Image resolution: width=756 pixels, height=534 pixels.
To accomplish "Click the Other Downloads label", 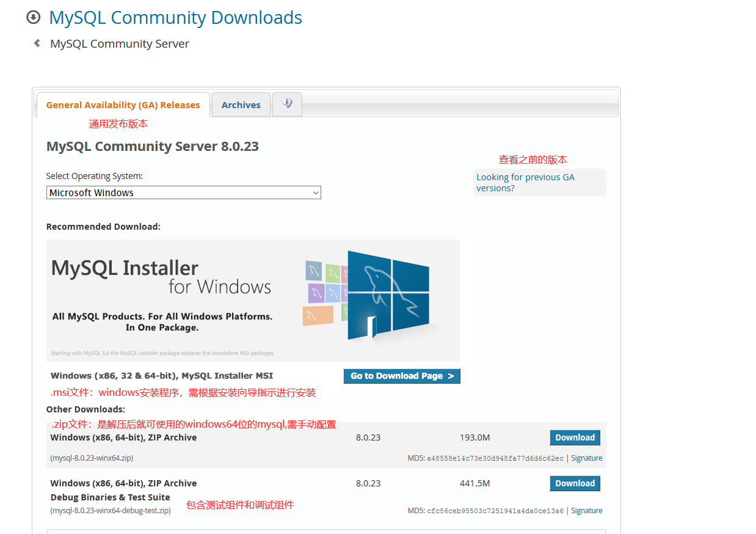I will [85, 409].
